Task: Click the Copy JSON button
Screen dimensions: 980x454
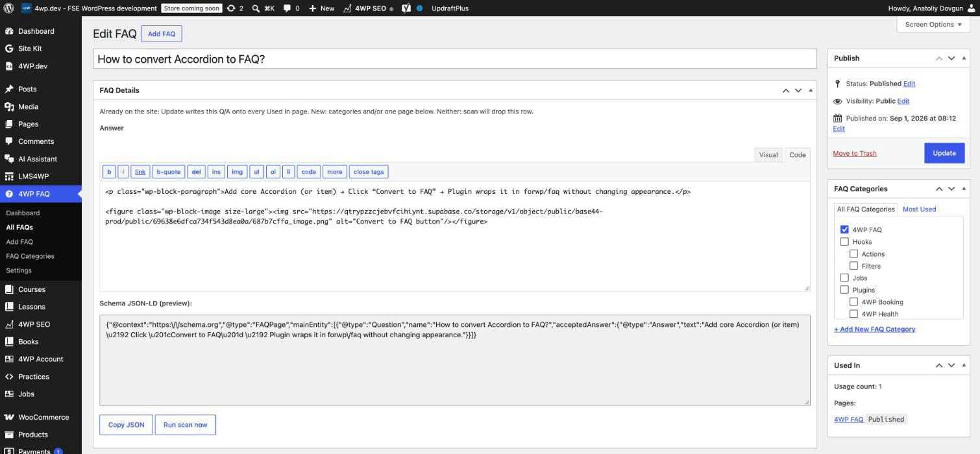Action: (126, 425)
